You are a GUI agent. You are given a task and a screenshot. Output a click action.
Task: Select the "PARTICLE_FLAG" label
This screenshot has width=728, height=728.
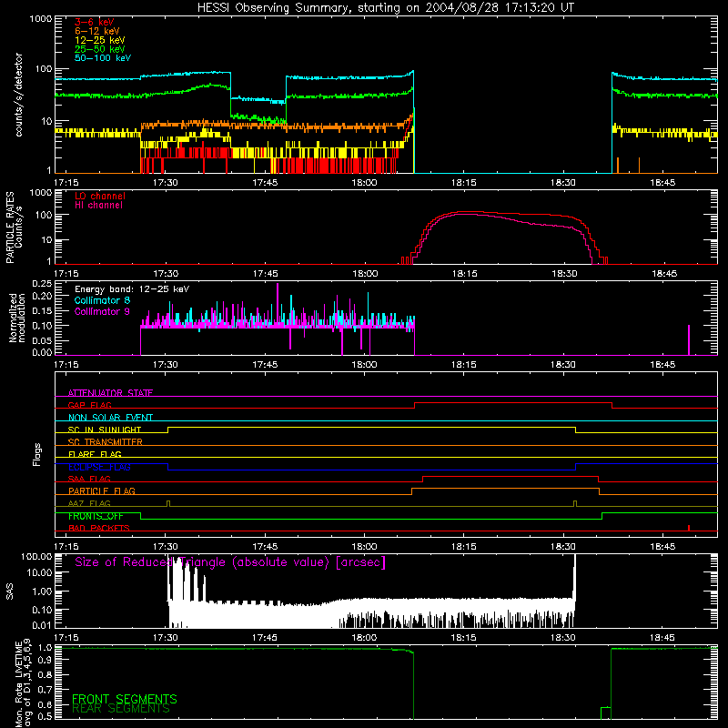pos(102,491)
